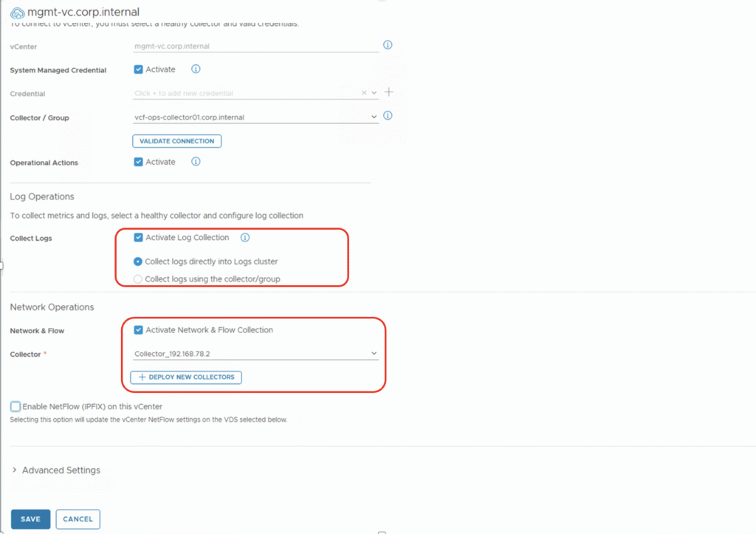This screenshot has height=534, width=756.
Task: Open Collector_192.168.78.2 network collector dropdown
Action: [255, 354]
